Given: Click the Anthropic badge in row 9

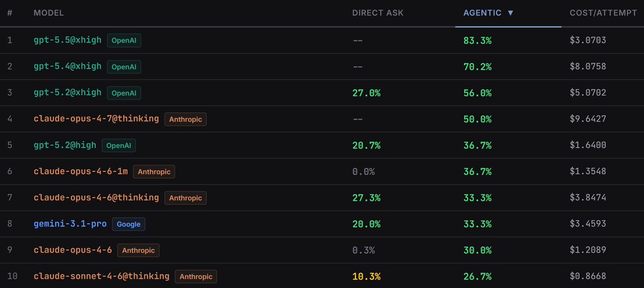Looking at the screenshot, I should [139, 250].
